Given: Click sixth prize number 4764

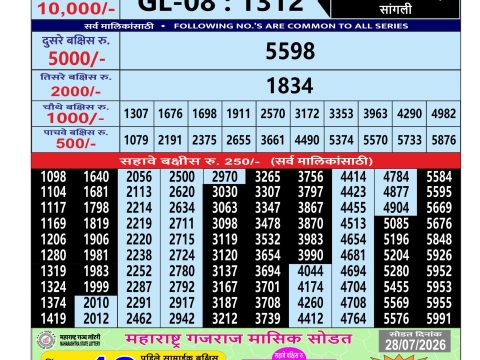Looking at the screenshot, I should click(x=353, y=319).
